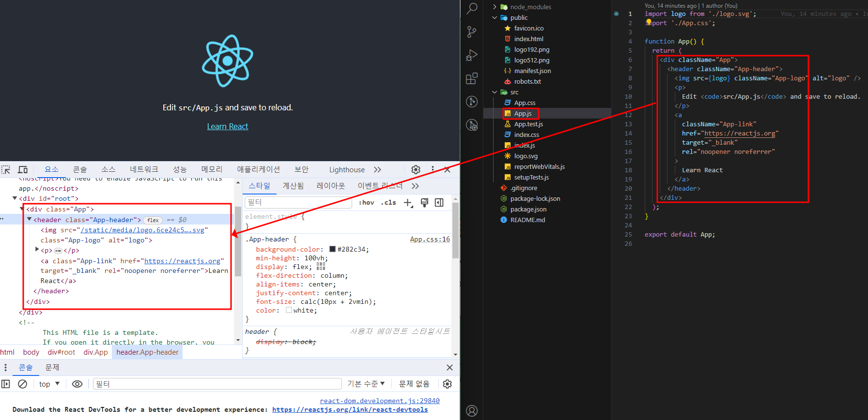This screenshot has height=420, width=868.
Task: Collapse the public folder in explorer
Action: [495, 17]
